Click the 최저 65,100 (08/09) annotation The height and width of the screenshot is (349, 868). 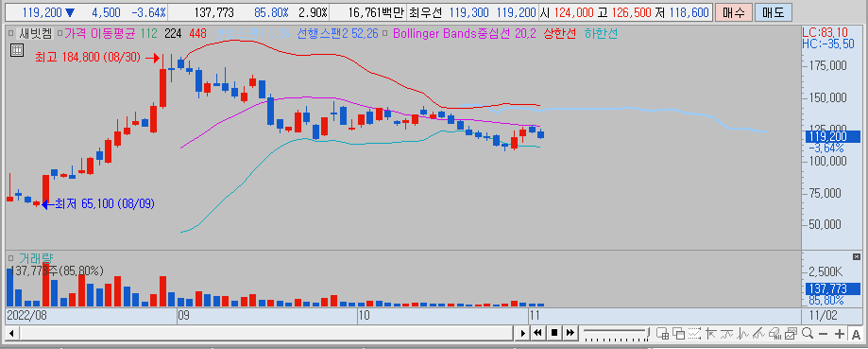[105, 204]
